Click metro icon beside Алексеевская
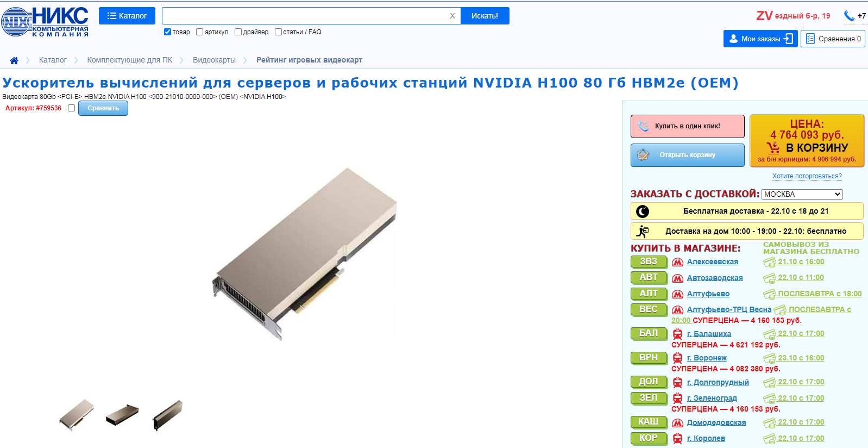Viewport: 868px width, 448px height. tap(677, 262)
